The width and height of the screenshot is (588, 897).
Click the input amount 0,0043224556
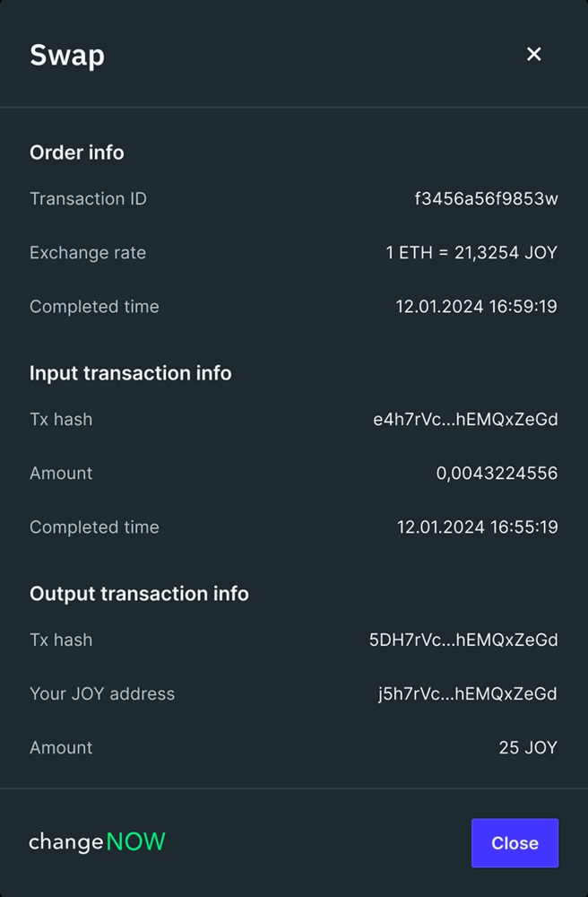(497, 474)
